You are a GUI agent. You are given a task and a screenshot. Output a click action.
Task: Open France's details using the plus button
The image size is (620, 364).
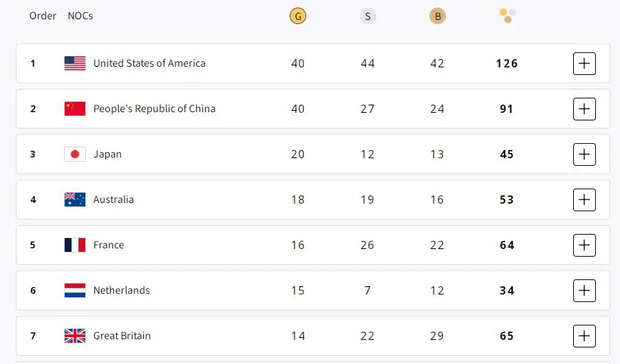[584, 245]
